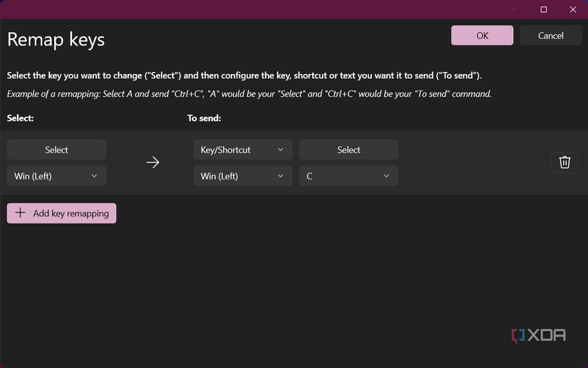
Task: Click the chevron of the original key Win (Left) box
Action: (94, 176)
